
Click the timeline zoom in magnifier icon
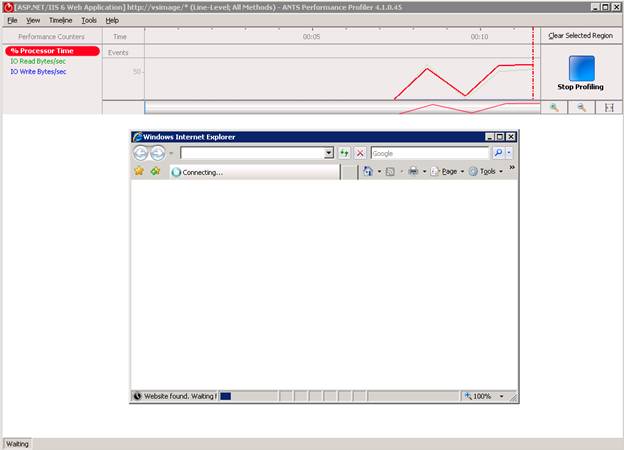pyautogui.click(x=554, y=107)
